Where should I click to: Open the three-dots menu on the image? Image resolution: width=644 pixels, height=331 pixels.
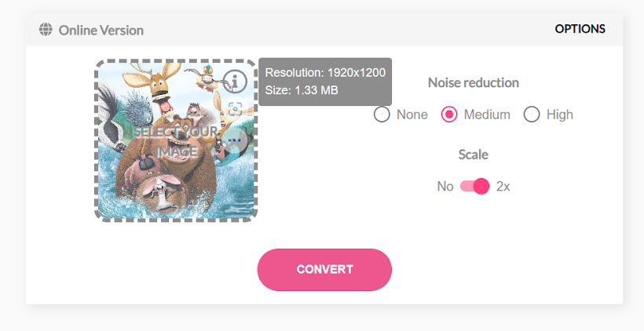click(x=235, y=140)
